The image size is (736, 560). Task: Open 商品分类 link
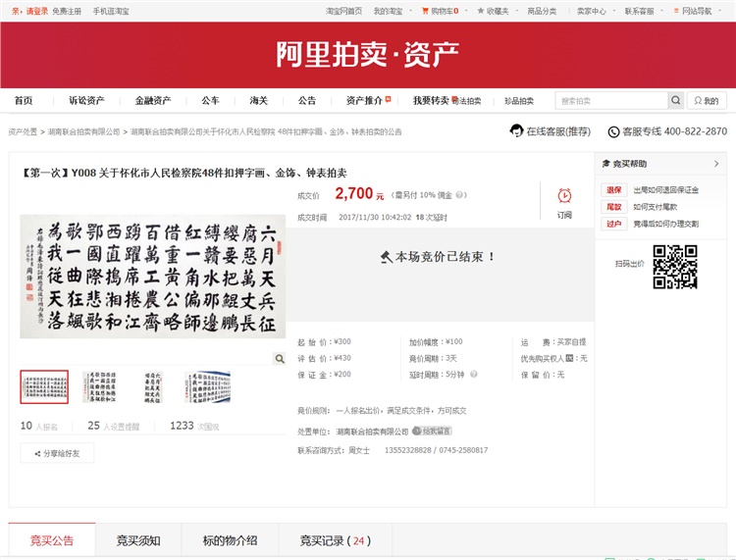pyautogui.click(x=542, y=11)
